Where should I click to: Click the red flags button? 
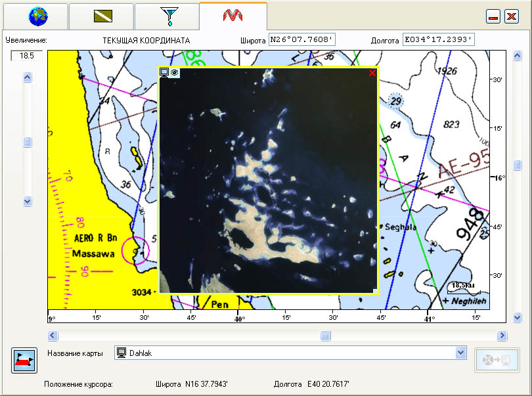(x=24, y=361)
